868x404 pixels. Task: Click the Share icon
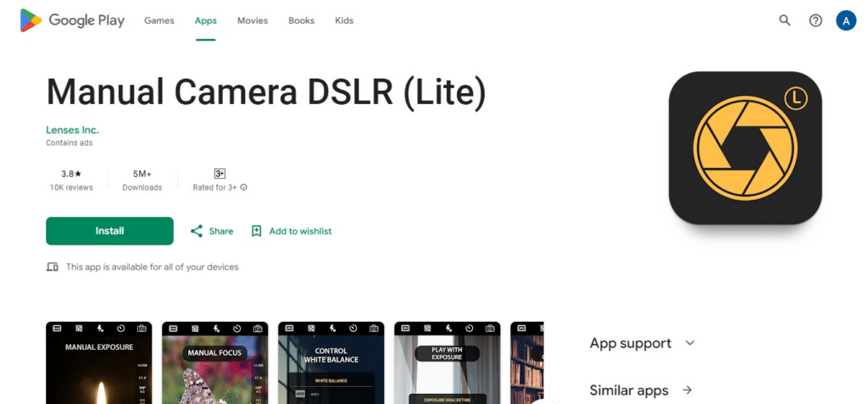(197, 231)
